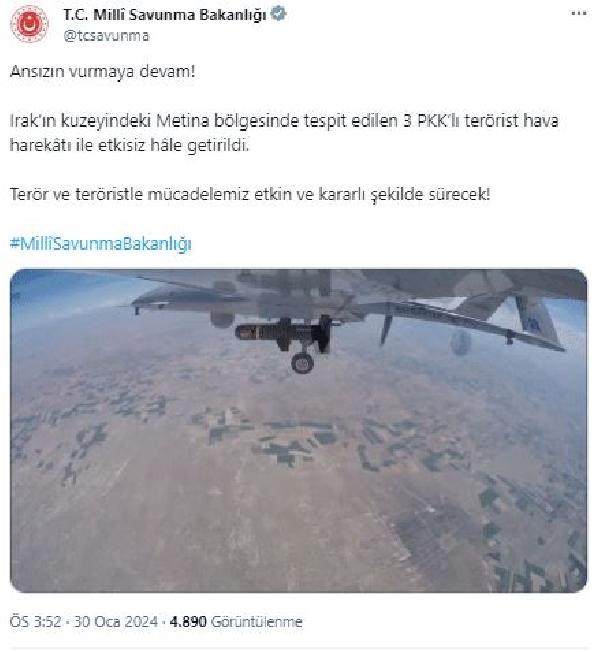Open the #MillîSavunmaBakanlığı hashtag
Viewport: 600px width, 652px height.
100,244
